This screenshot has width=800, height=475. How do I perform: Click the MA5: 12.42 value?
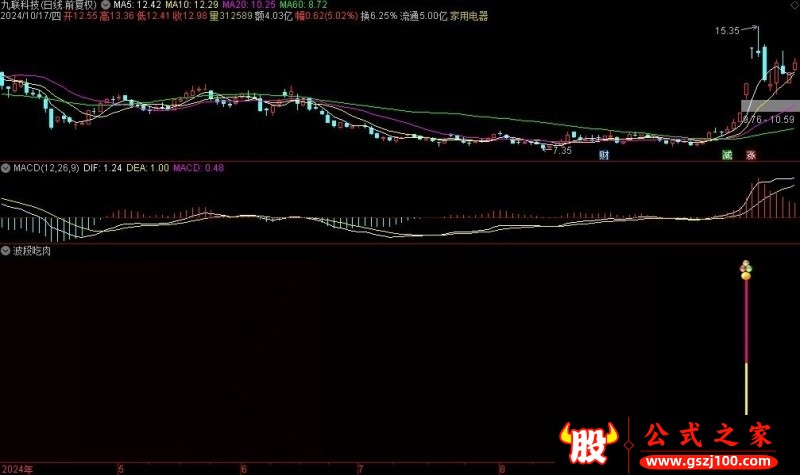click(x=137, y=5)
